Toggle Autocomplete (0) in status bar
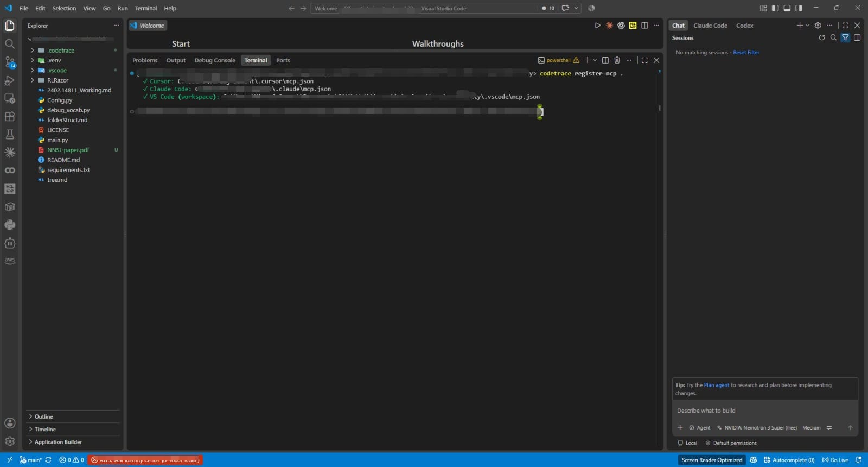 tap(789, 460)
